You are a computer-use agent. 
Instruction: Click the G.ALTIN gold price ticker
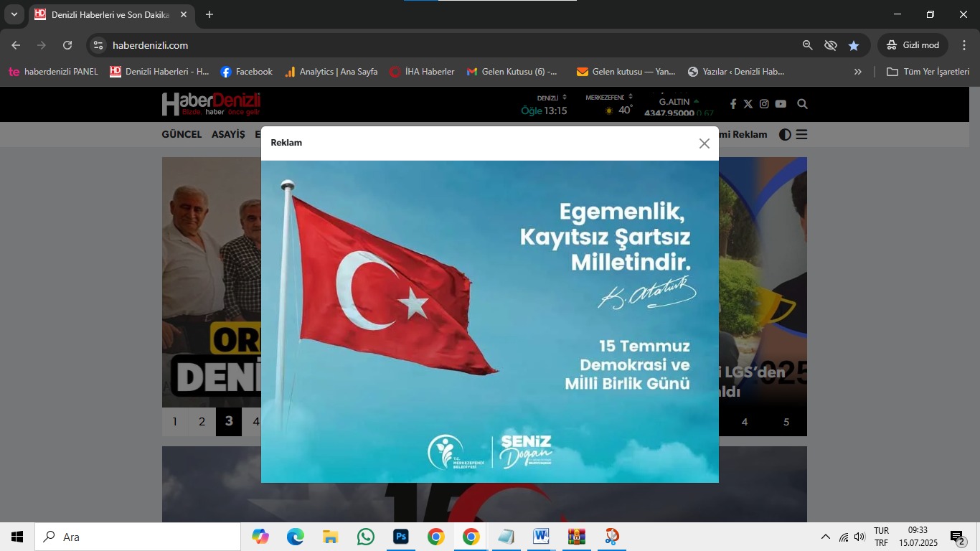pos(679,107)
